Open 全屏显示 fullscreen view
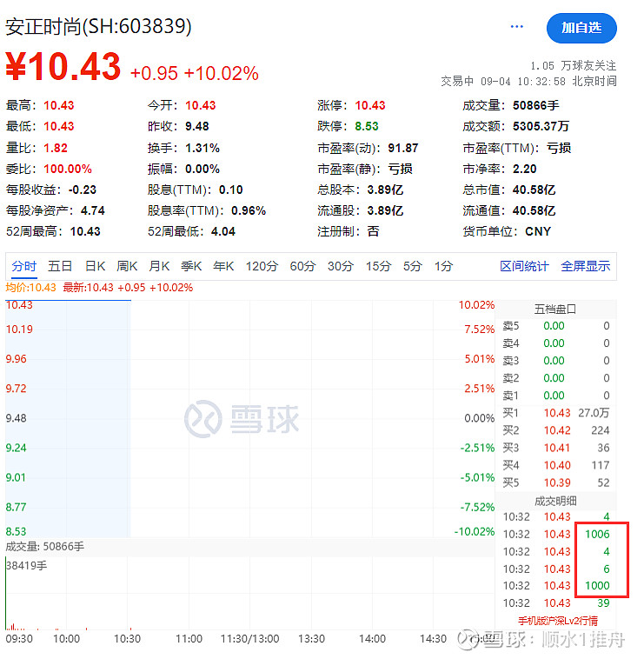This screenshot has width=644, height=659. tap(585, 266)
